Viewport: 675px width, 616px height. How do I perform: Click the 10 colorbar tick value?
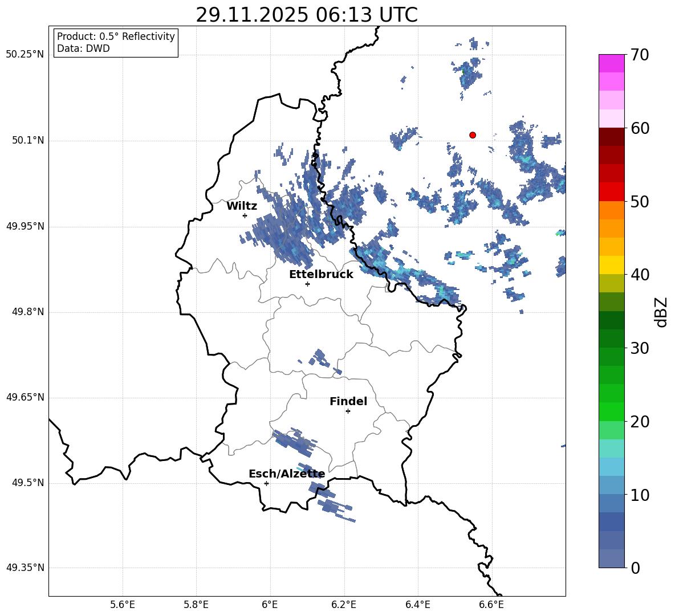coord(640,495)
